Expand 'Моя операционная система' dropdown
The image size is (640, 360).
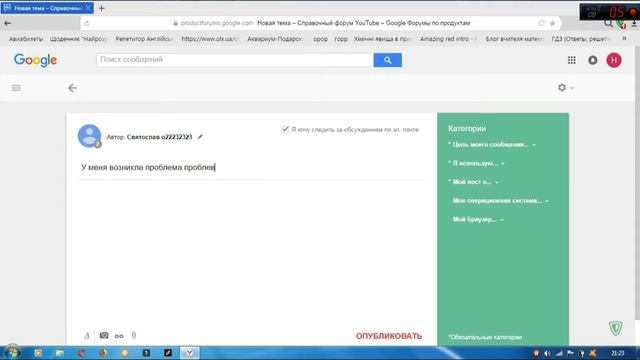tap(500, 201)
